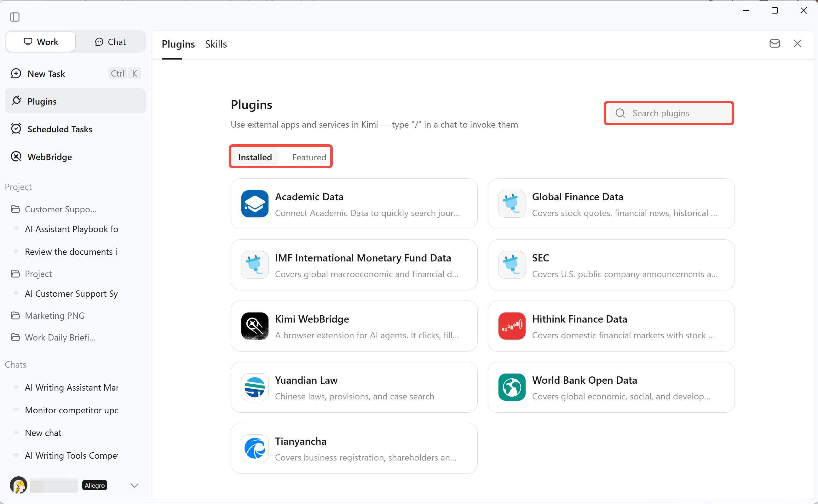Open WebBridge from the sidebar
818x504 pixels.
click(x=75, y=157)
